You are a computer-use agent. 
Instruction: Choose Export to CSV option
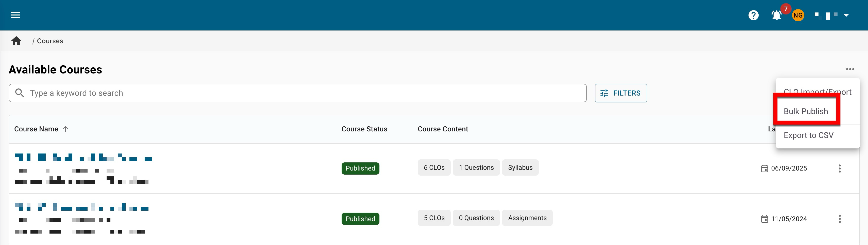coord(808,135)
